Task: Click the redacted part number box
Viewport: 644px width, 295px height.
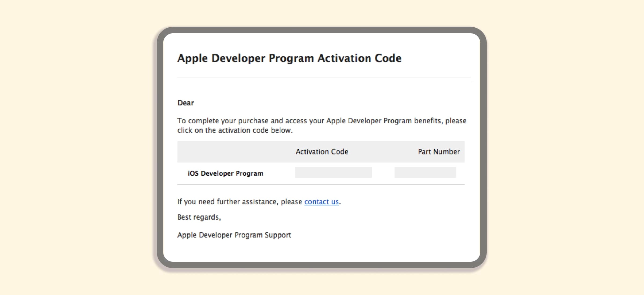Action: 425,173
